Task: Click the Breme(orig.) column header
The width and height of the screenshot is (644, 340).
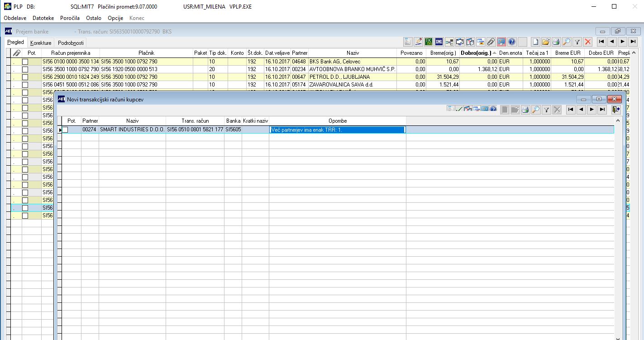Action: [x=443, y=53]
